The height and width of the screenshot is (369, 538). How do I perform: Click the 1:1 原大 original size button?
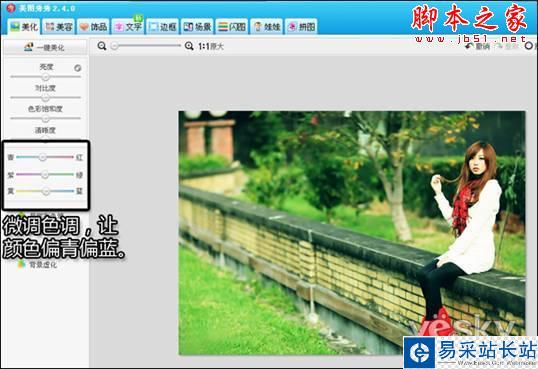[x=211, y=46]
